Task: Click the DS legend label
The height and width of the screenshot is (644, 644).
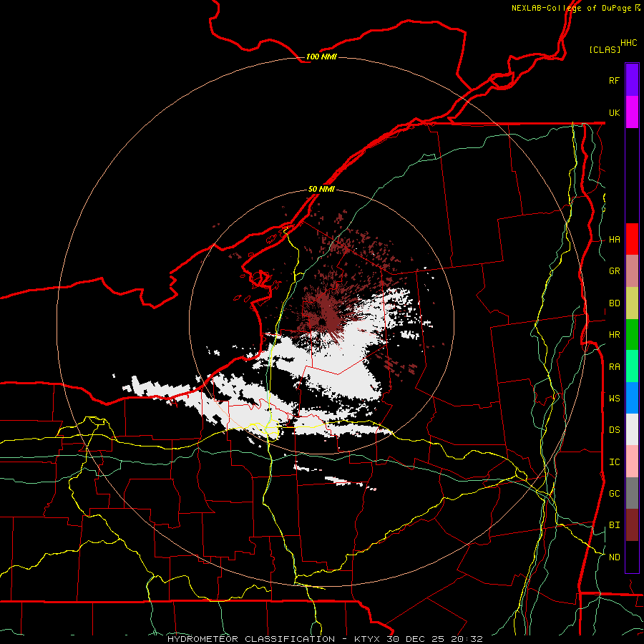Action: pyautogui.click(x=614, y=429)
